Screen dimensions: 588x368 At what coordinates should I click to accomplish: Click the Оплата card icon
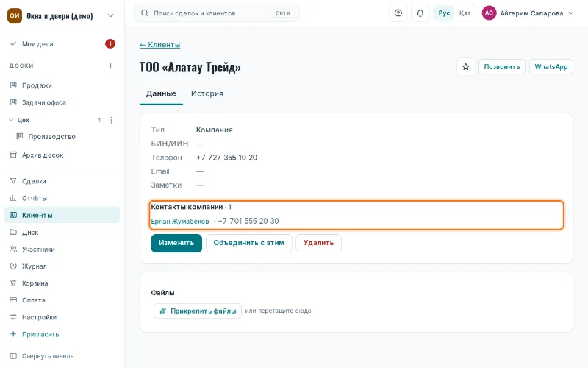[13, 300]
